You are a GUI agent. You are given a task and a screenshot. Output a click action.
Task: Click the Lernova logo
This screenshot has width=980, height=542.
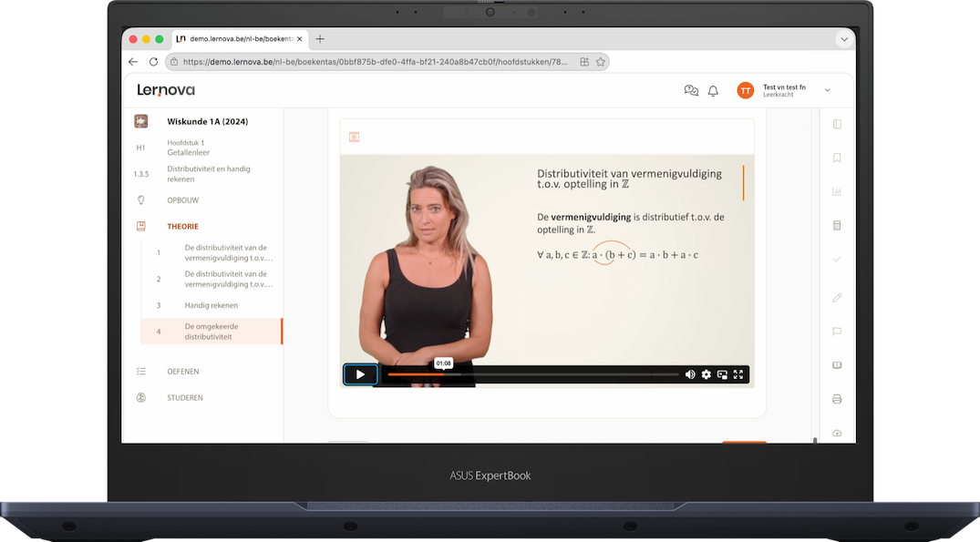pos(166,90)
